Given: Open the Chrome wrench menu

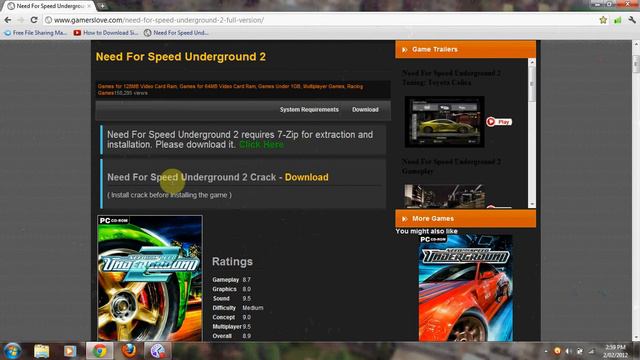Looking at the screenshot, I should [632, 20].
